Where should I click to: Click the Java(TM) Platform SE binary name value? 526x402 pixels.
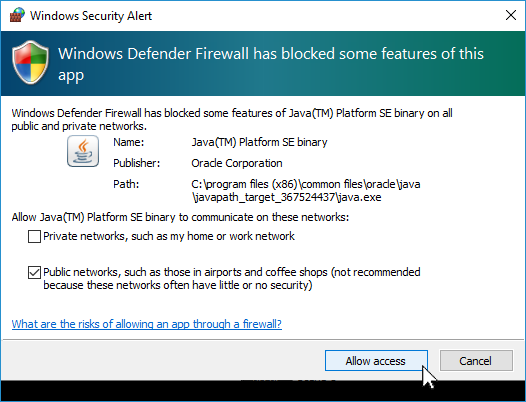pos(259,142)
